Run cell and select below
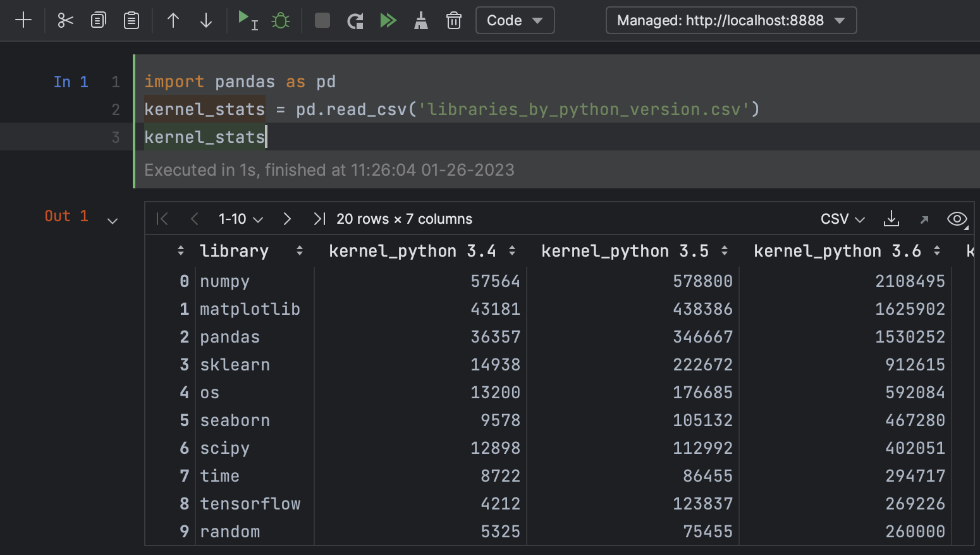Image resolution: width=980 pixels, height=555 pixels. coord(247,20)
